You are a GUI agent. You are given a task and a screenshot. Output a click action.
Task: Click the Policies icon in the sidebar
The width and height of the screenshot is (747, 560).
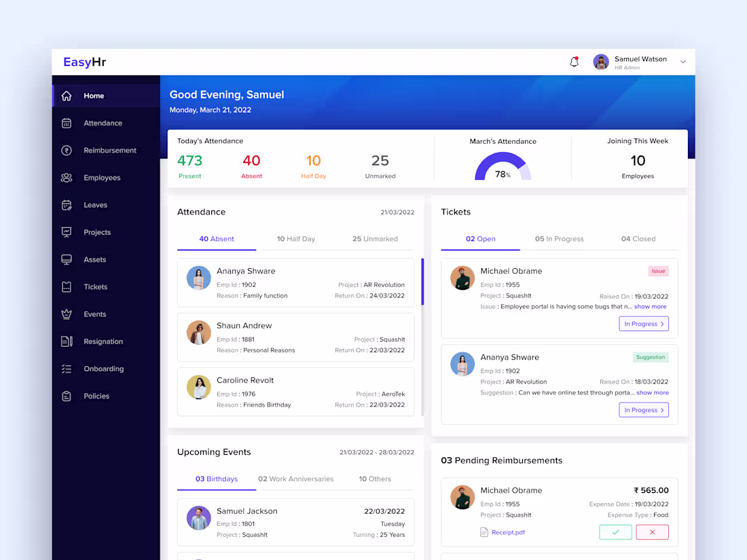click(67, 396)
